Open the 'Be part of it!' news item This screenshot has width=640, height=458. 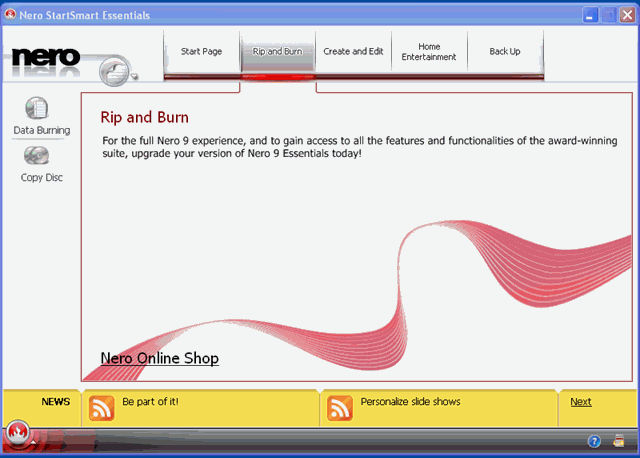(150, 402)
